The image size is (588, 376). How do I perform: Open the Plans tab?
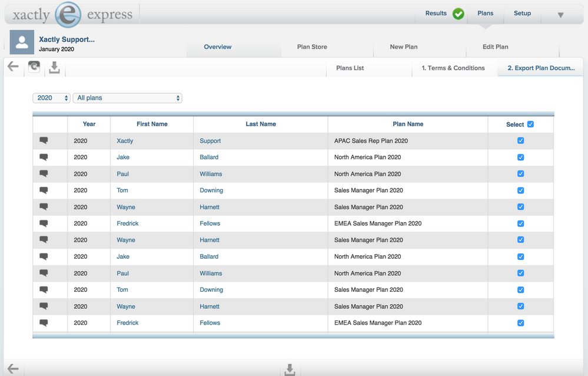coord(485,13)
